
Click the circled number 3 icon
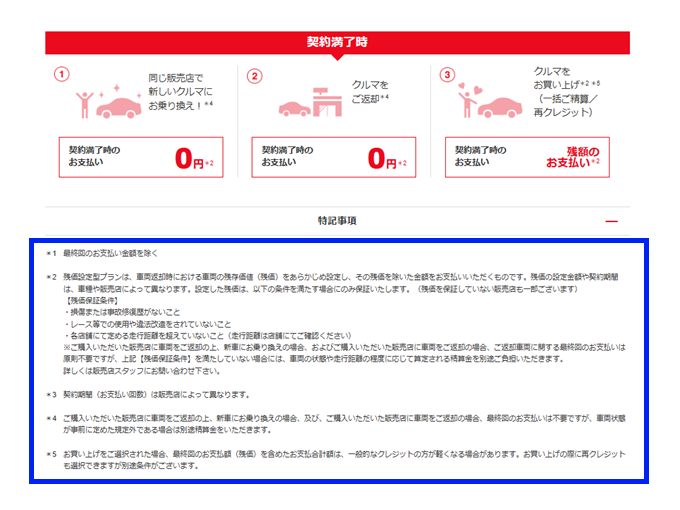coord(447,74)
